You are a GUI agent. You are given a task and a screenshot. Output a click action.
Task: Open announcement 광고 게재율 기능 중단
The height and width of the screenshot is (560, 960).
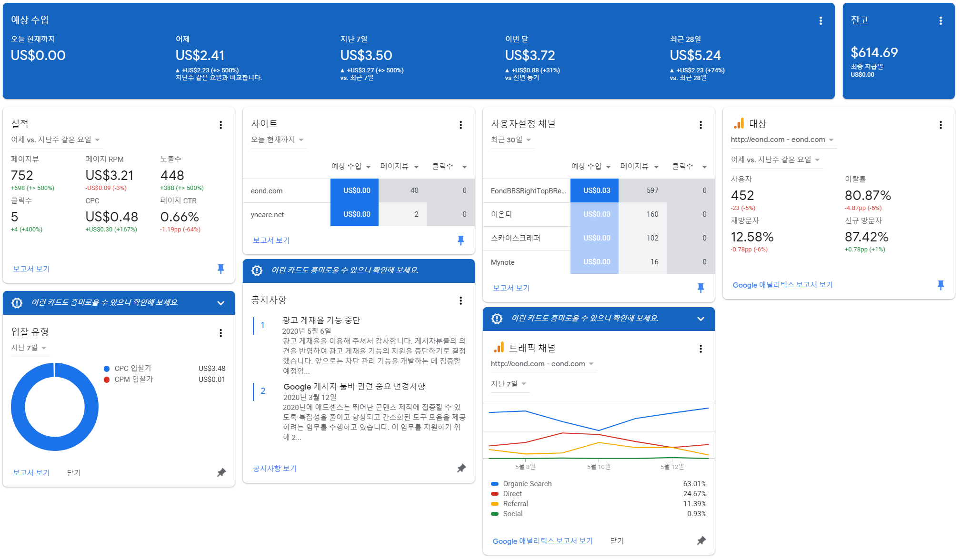coord(321,320)
